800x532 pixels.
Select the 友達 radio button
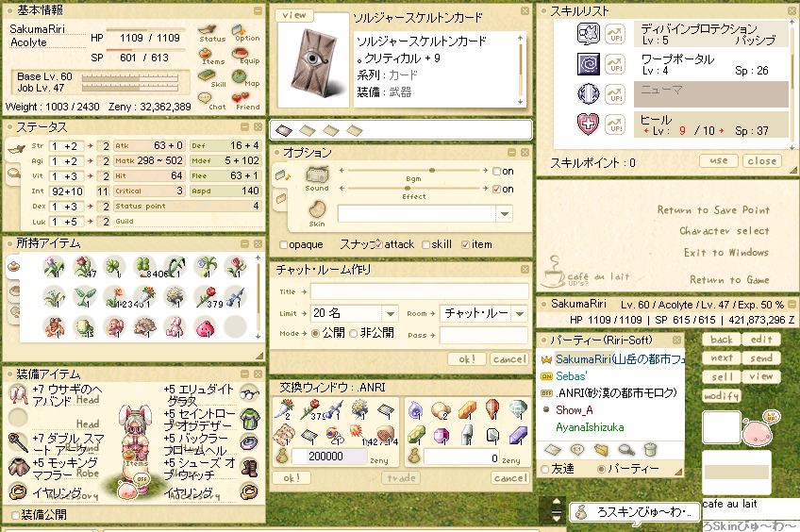(545, 469)
